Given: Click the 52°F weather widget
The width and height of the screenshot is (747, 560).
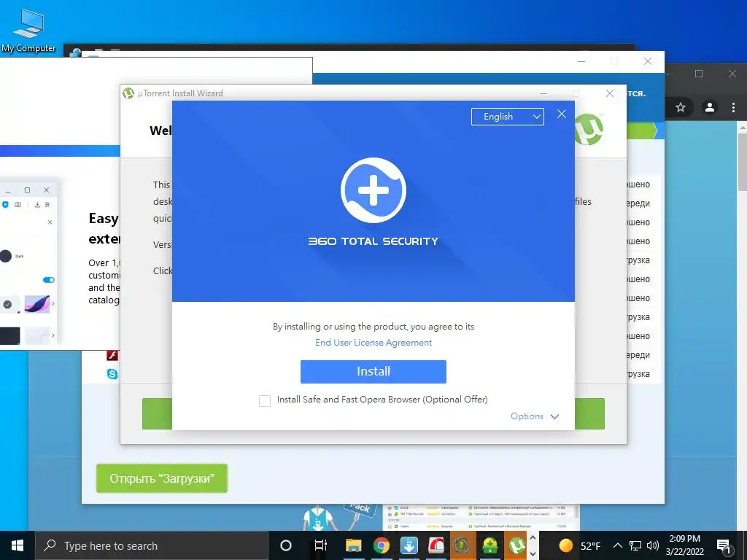Looking at the screenshot, I should point(579,545).
